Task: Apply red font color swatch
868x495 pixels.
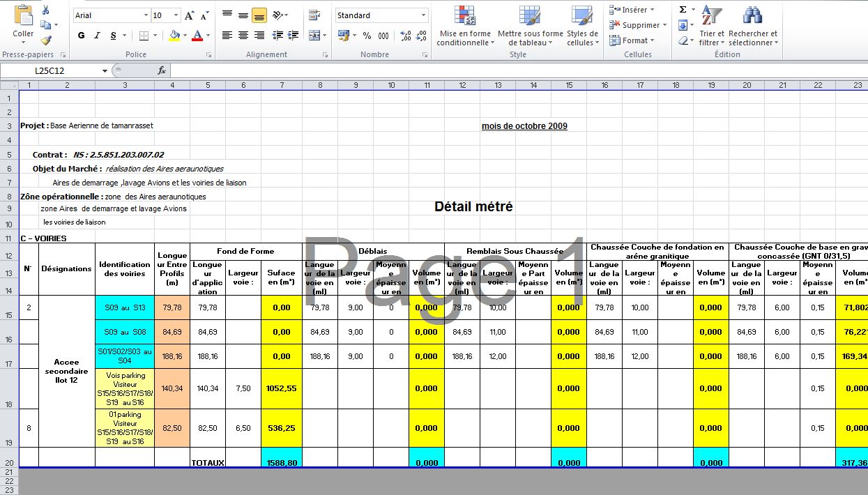Action: pos(197,35)
